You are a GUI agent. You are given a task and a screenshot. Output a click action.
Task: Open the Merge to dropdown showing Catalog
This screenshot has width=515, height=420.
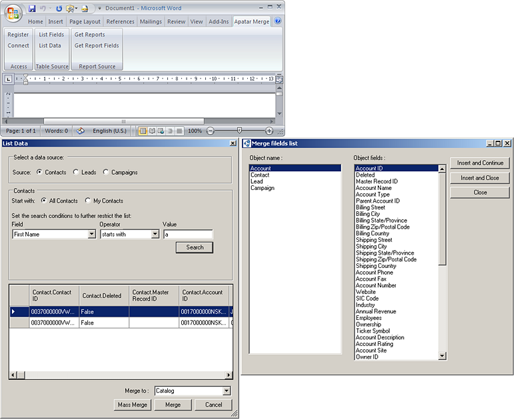(x=227, y=391)
